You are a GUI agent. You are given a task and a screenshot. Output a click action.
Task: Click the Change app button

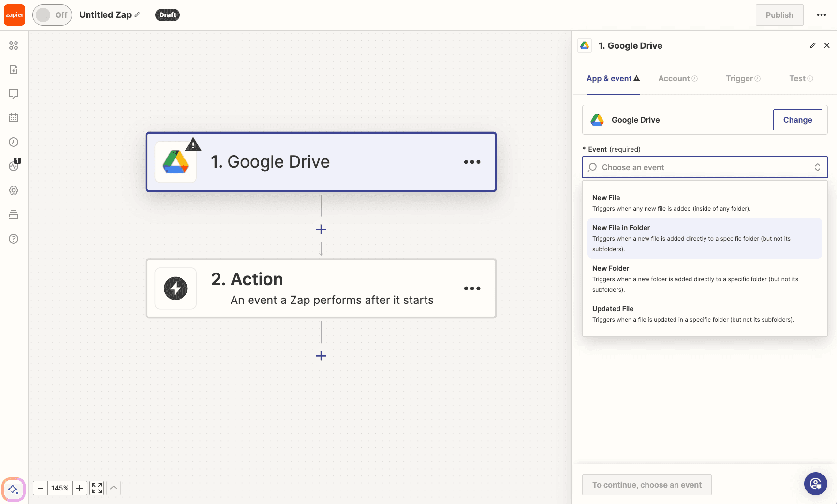click(x=797, y=120)
